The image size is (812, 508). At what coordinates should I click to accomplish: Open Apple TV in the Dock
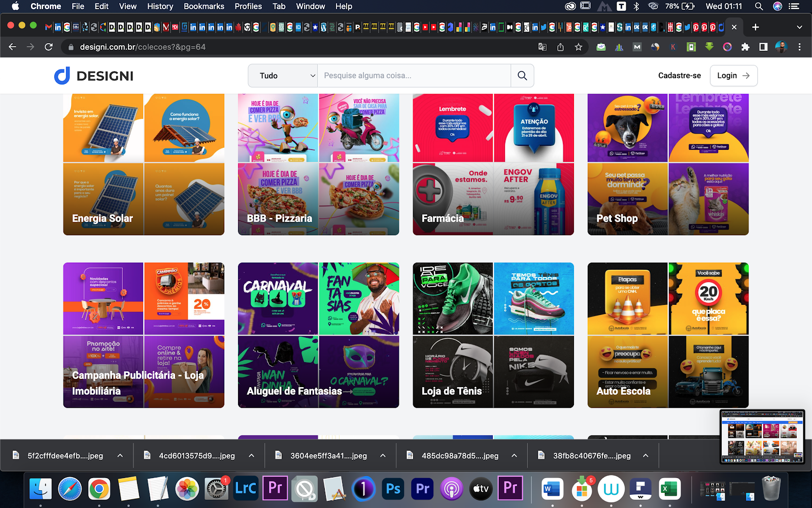click(x=481, y=489)
